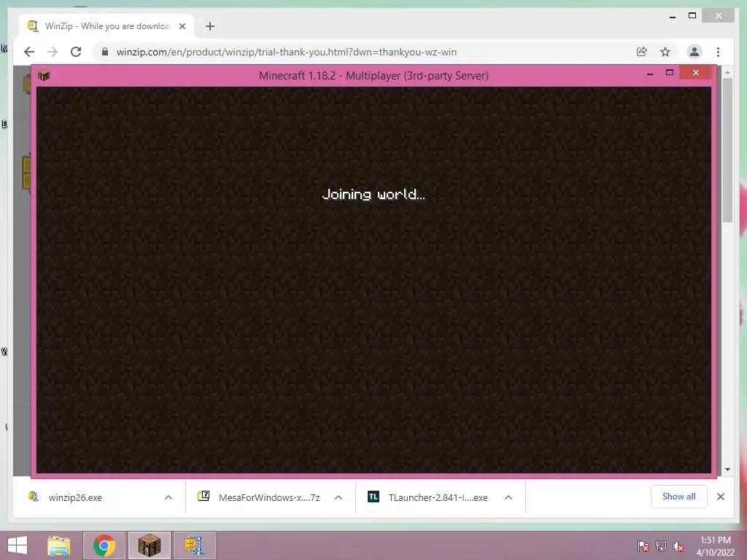
Task: Expand winzip26.exe download options
Action: tap(169, 497)
